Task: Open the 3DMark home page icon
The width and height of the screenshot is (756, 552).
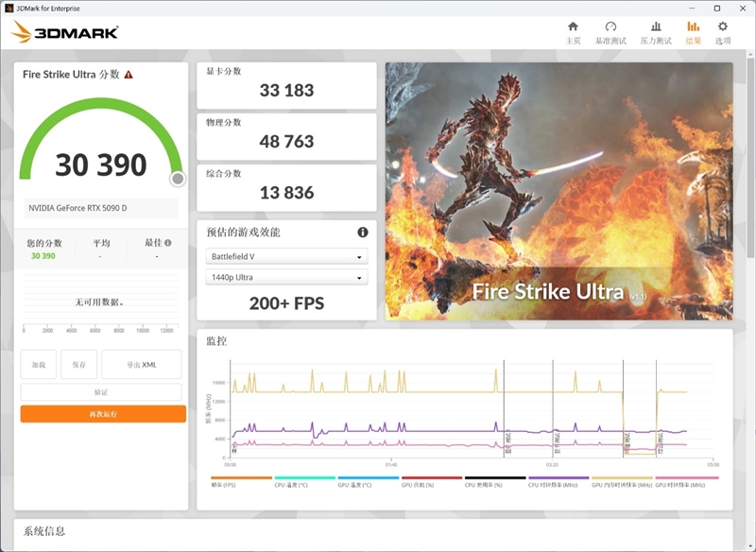Action: pos(573,27)
